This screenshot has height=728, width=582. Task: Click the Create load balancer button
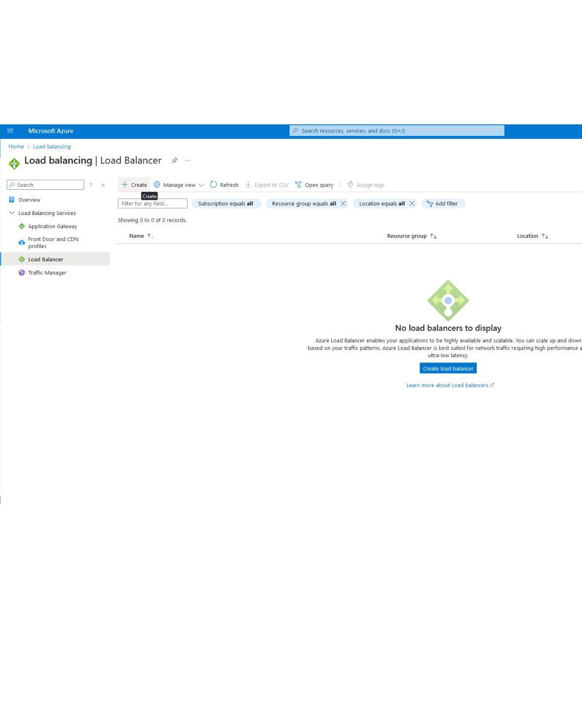[x=448, y=368]
